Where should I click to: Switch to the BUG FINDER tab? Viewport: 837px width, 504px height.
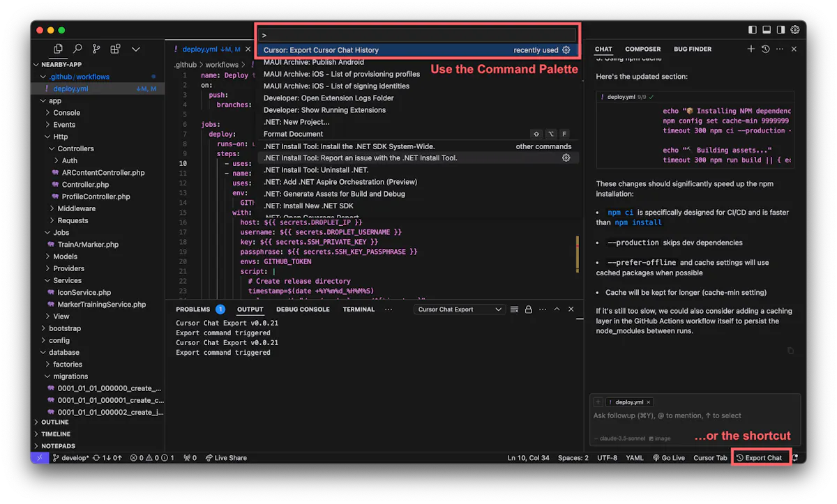click(693, 49)
